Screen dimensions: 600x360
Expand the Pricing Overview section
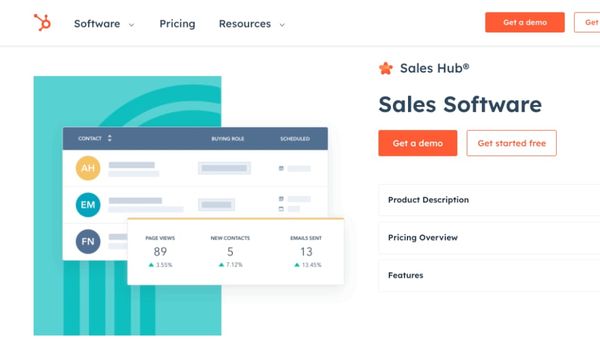tap(489, 238)
